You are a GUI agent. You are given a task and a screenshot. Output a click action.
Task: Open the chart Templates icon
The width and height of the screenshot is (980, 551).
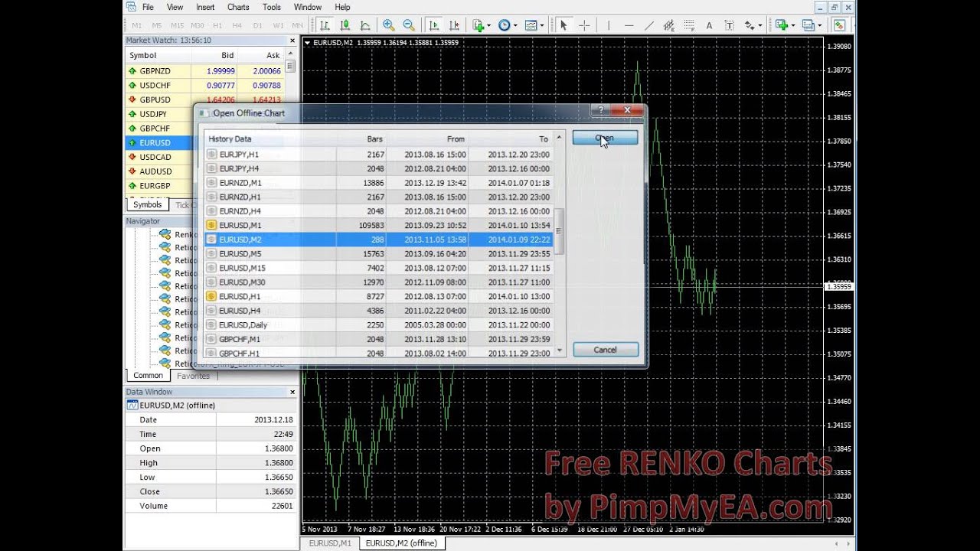[x=530, y=25]
